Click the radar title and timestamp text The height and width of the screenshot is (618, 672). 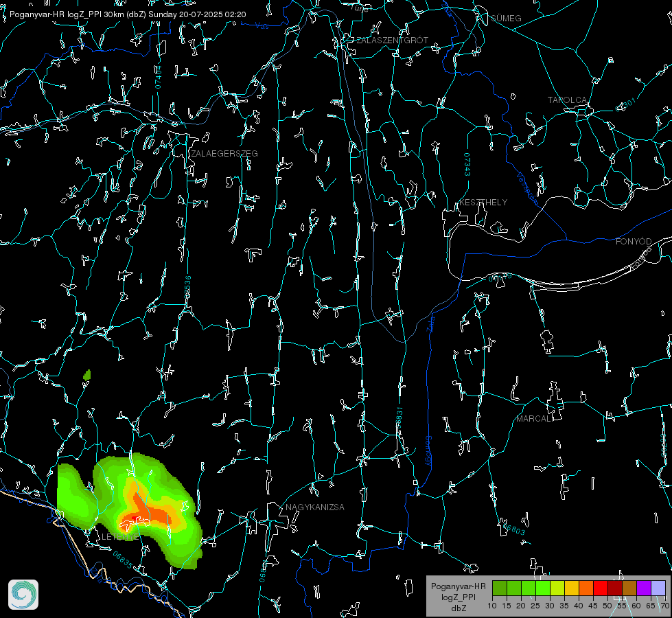coord(128,14)
